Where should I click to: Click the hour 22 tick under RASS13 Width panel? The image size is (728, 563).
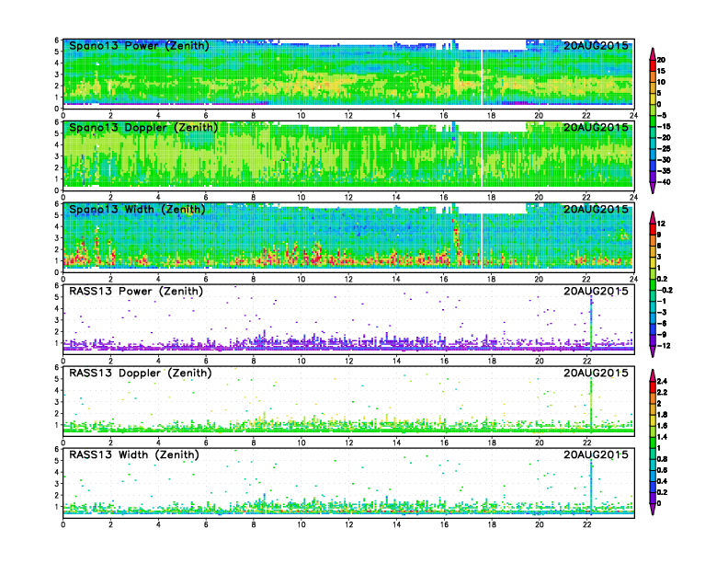tap(586, 524)
